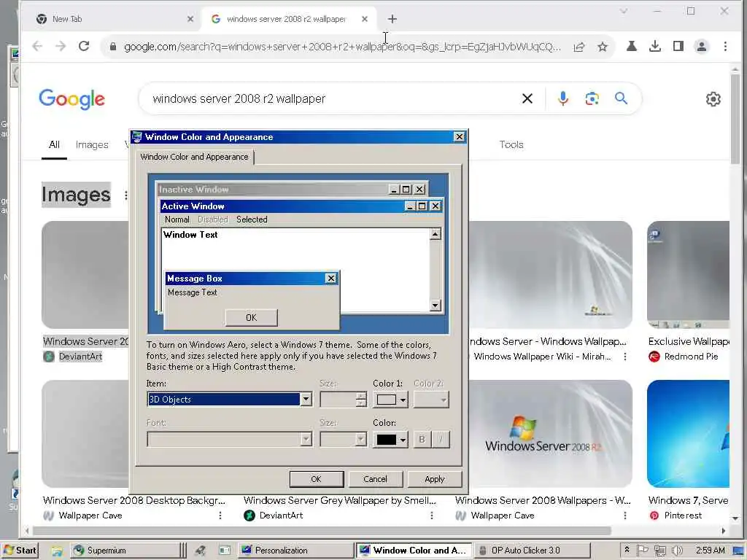
Task: Click the network icon in system tray
Action: click(659, 551)
